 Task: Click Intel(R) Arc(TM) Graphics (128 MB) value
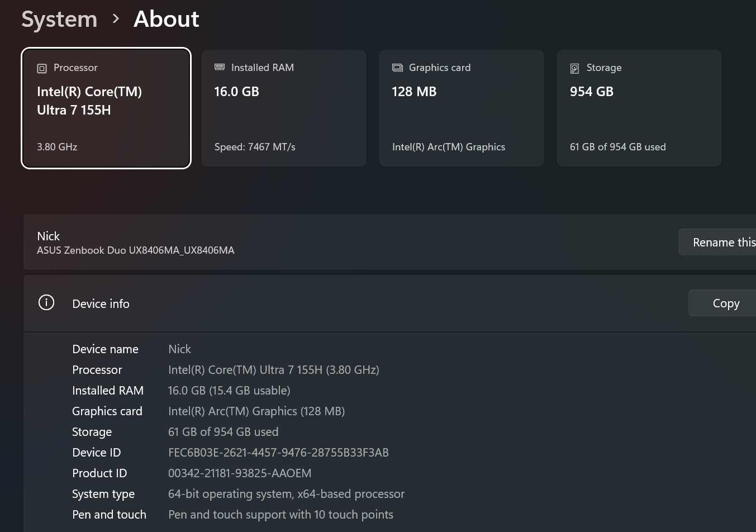point(256,411)
